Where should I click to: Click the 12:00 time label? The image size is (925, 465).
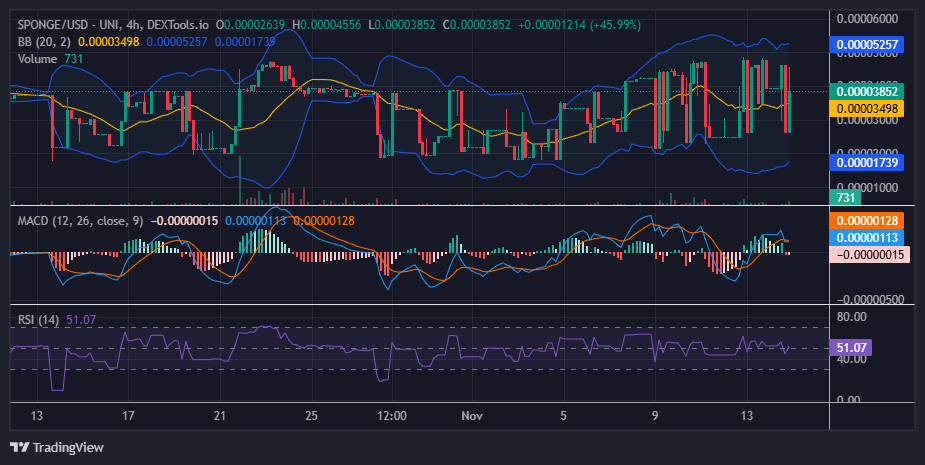[x=392, y=416]
